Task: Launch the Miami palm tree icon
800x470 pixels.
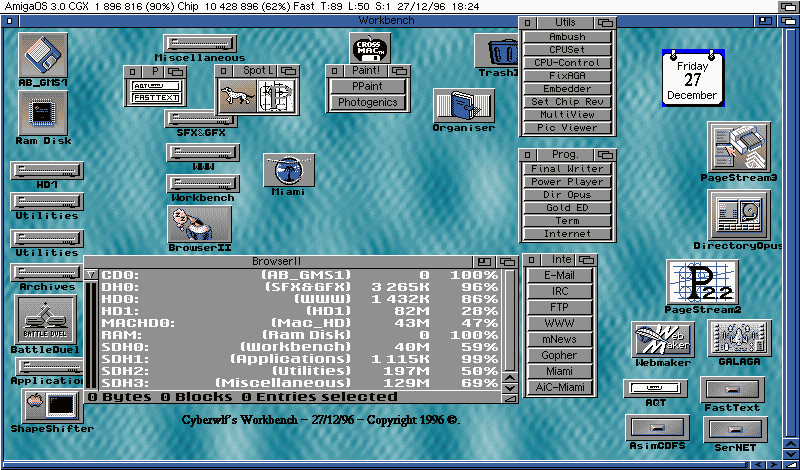Action: click(289, 170)
